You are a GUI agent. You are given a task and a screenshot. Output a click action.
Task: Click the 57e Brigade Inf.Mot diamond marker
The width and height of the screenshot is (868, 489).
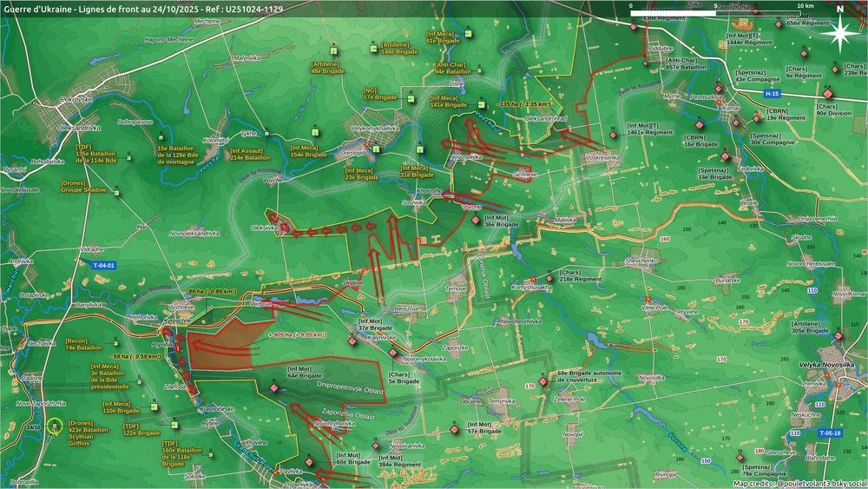coord(455,429)
